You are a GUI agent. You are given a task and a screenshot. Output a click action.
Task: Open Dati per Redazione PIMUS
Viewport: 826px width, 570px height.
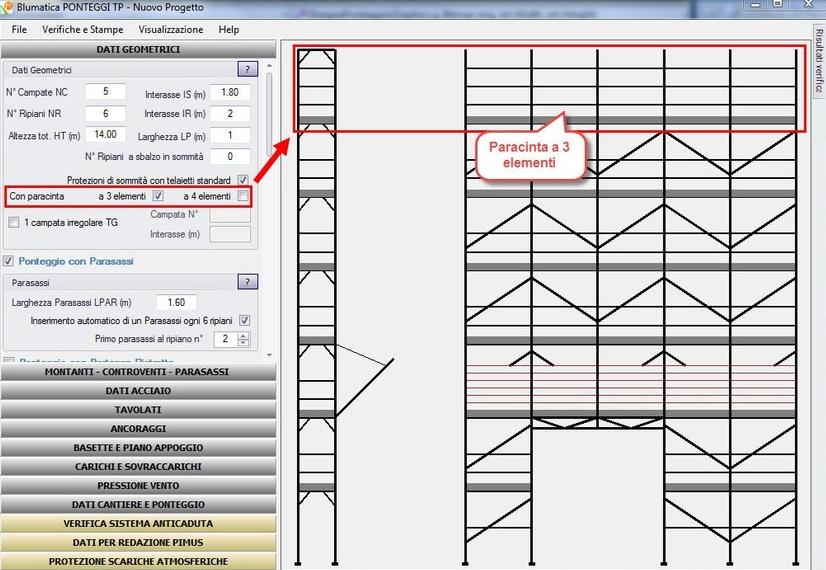pos(137,542)
